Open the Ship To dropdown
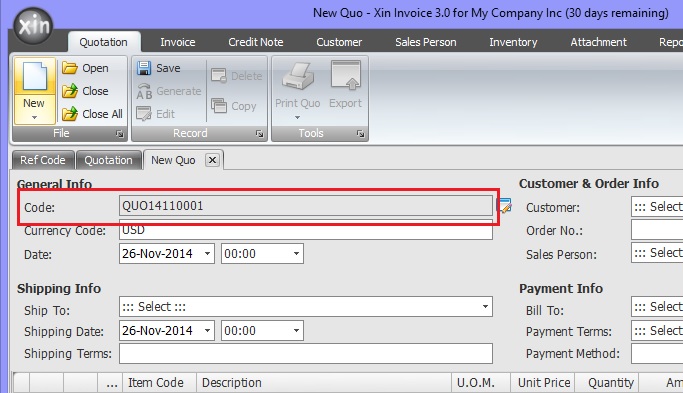 (x=485, y=307)
